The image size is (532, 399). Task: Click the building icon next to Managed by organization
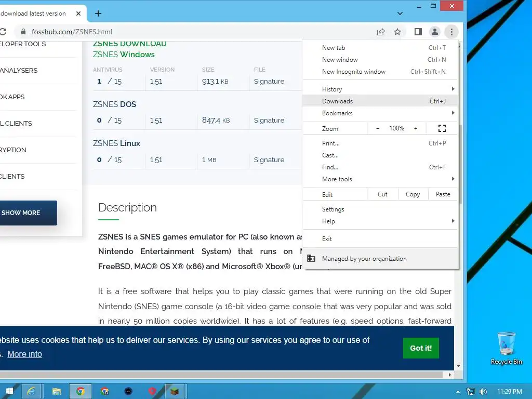[x=311, y=258]
